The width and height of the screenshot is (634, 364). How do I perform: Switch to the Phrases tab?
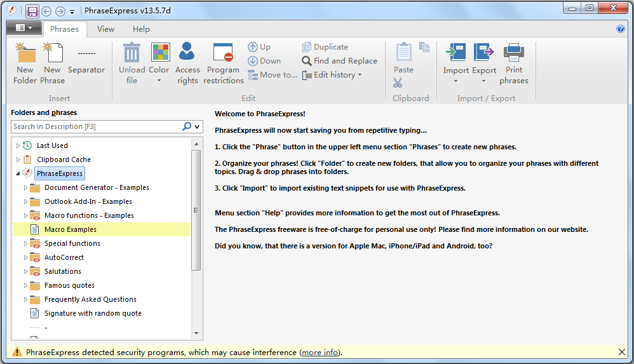pyautogui.click(x=64, y=29)
